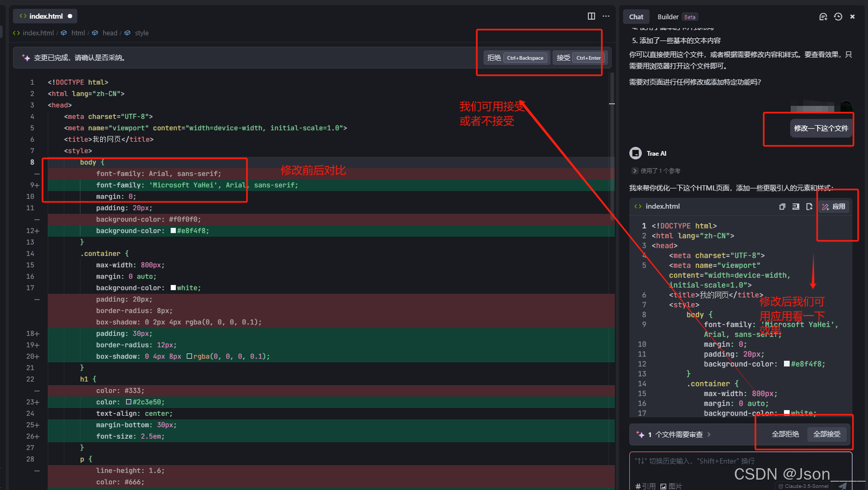Copy the index.html code block

[x=782, y=207]
